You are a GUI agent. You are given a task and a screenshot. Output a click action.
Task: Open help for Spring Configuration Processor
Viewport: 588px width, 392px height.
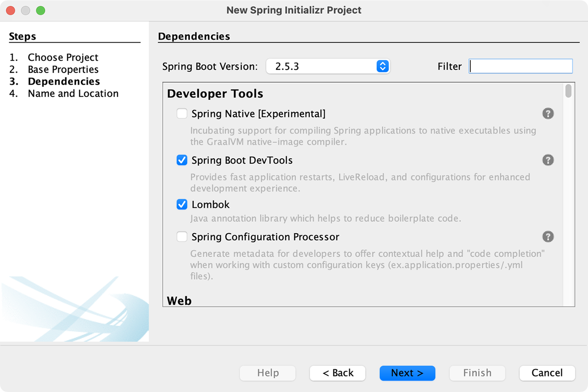(548, 237)
